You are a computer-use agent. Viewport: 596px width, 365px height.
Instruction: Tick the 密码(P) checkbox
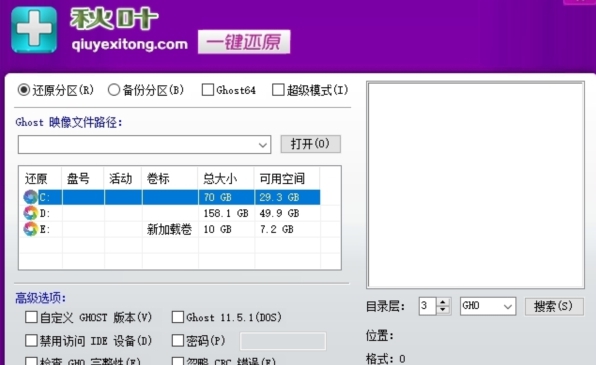(x=178, y=340)
